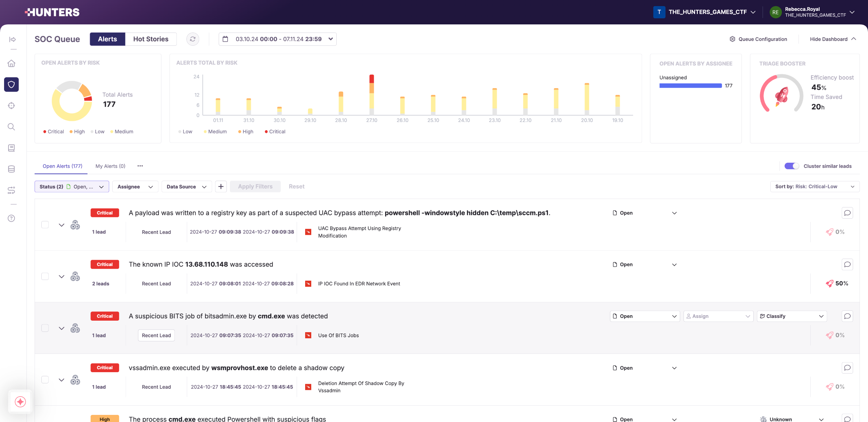Toggle Cluster similar leads switch
Image resolution: width=868 pixels, height=422 pixels.
click(x=791, y=166)
